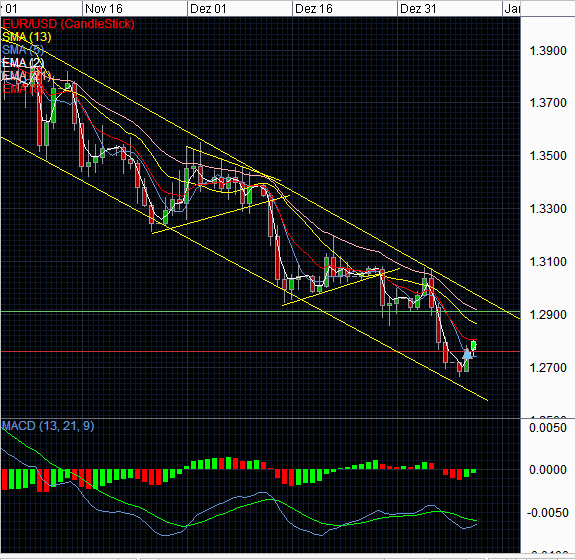Click the 1.3900 price axis label

(x=548, y=51)
